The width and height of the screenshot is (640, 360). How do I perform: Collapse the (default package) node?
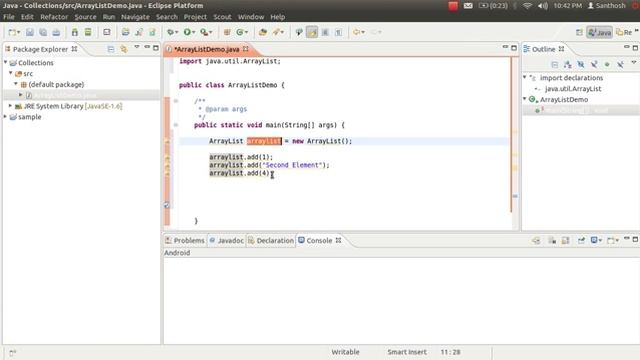16,84
